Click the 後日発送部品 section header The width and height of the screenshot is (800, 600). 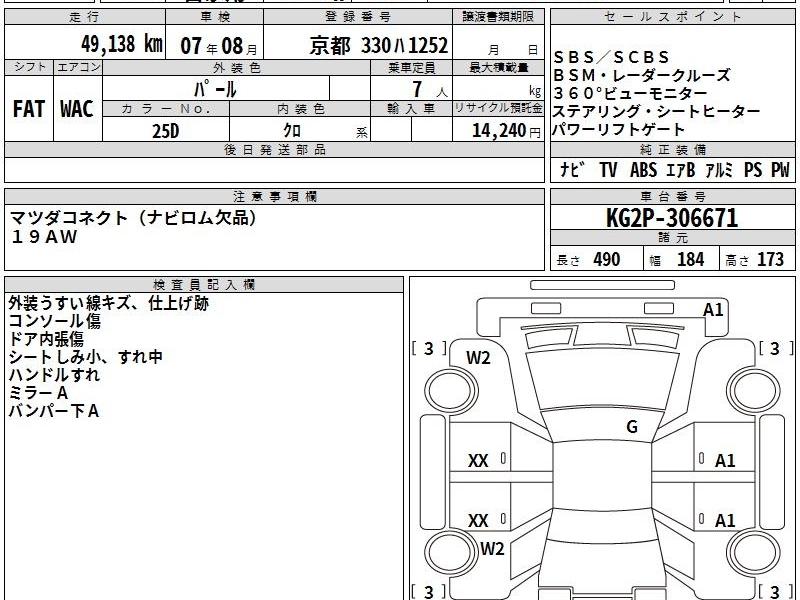click(x=274, y=150)
